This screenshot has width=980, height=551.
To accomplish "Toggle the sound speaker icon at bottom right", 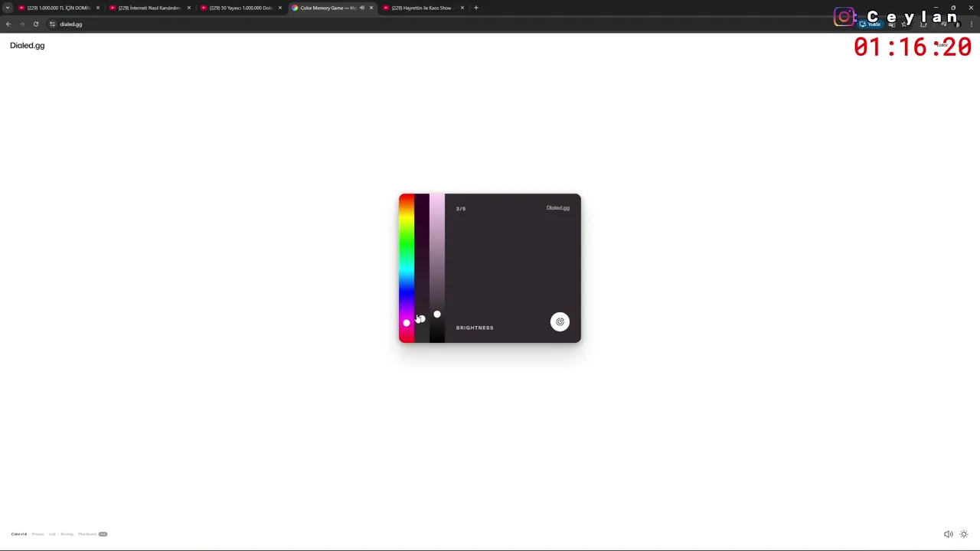I will pyautogui.click(x=948, y=534).
